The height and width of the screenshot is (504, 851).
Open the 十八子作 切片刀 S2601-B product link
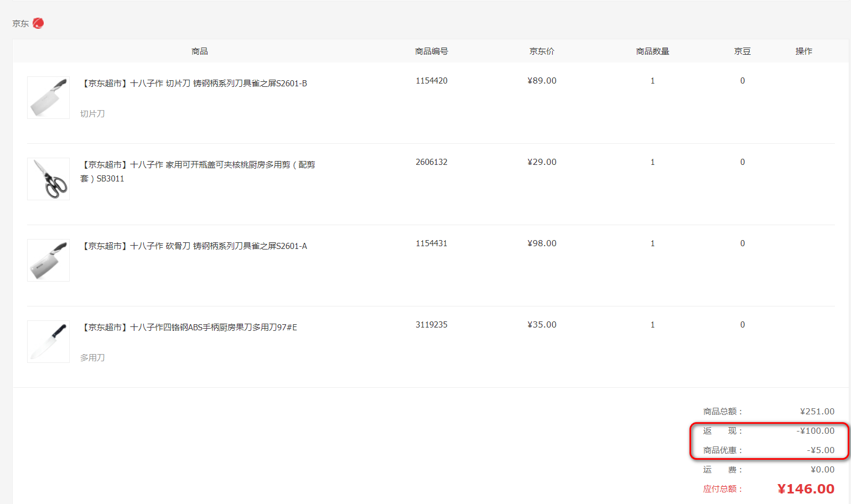tap(194, 84)
